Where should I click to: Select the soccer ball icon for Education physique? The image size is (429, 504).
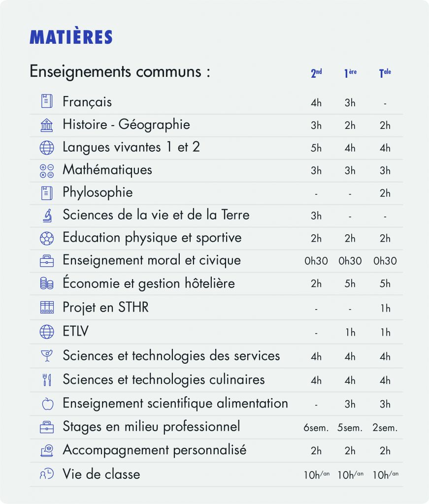coord(46,238)
